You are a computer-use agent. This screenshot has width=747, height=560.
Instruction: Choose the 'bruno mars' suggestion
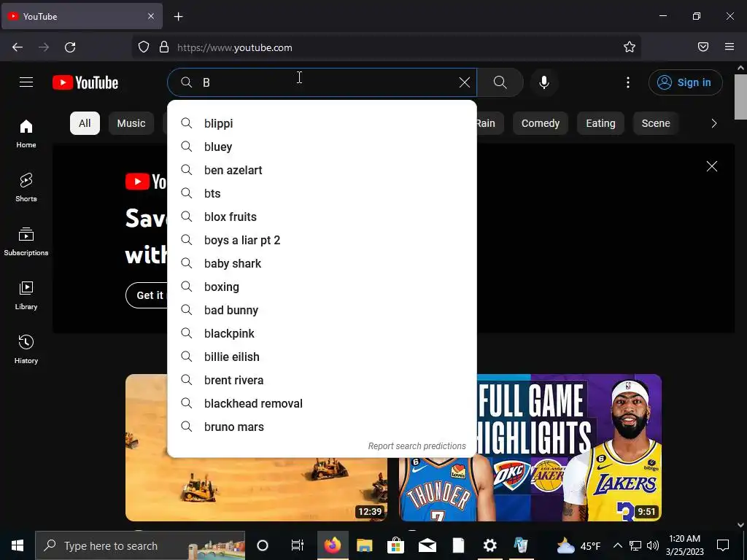click(322, 427)
